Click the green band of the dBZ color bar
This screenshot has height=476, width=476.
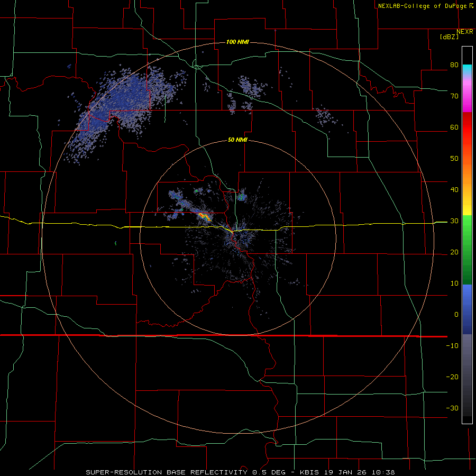pos(467,250)
